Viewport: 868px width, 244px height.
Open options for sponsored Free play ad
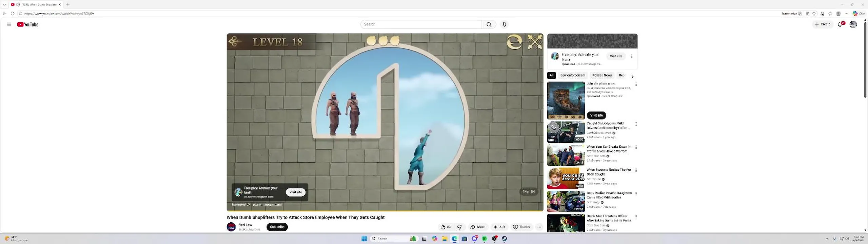(x=632, y=56)
